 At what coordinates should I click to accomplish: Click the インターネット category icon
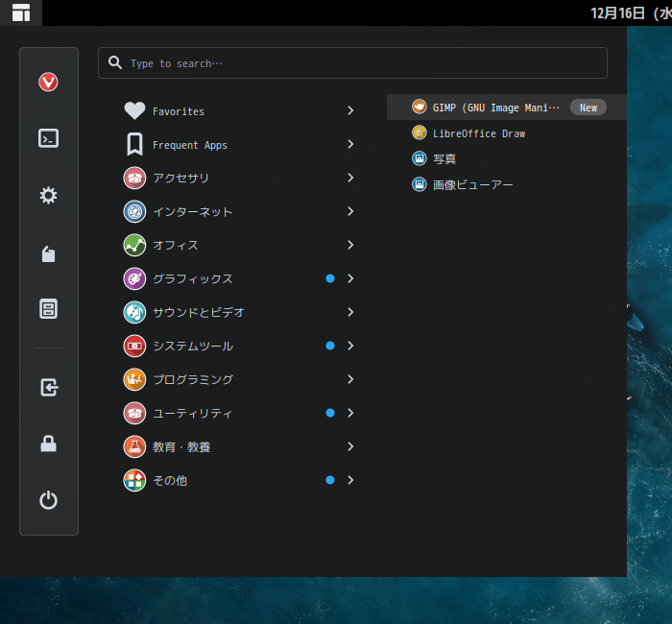pos(134,211)
